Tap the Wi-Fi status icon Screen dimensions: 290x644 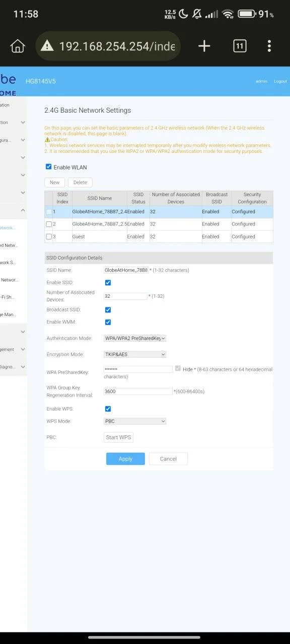point(228,14)
